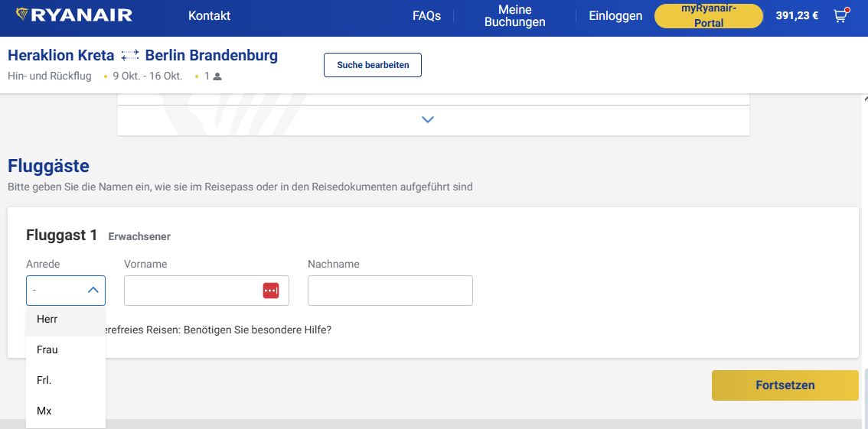Viewport: 868px width, 429px height.
Task: Click the passenger count person icon
Action: coord(217,76)
